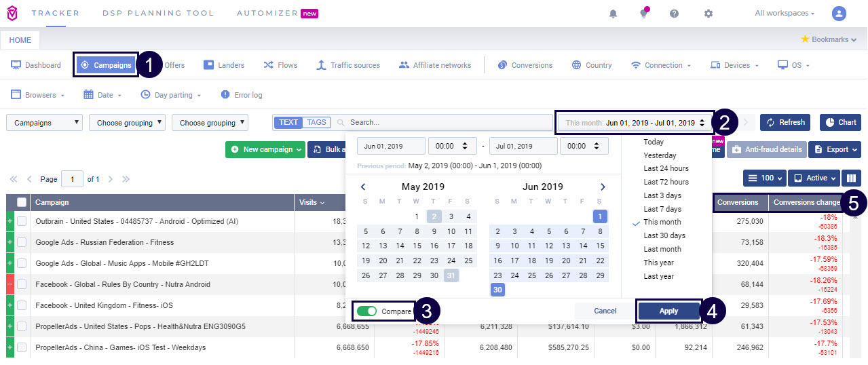This screenshot has height=365, width=868.
Task: Open the lightbulb news icon
Action: [x=643, y=14]
